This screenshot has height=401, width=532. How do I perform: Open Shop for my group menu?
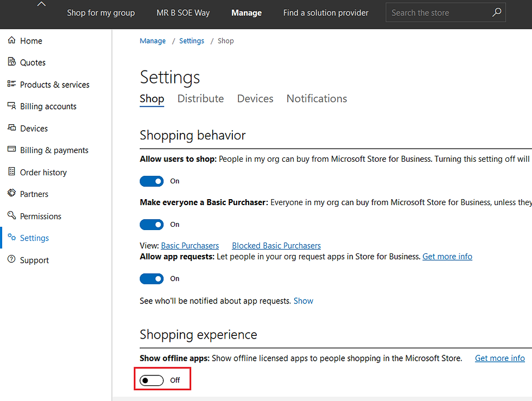click(x=101, y=13)
